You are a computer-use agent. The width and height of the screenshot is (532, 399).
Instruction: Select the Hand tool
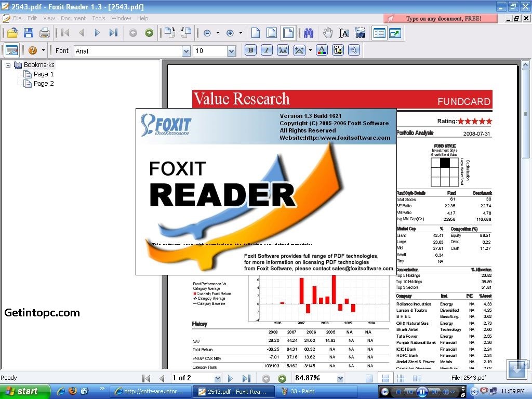click(x=327, y=33)
